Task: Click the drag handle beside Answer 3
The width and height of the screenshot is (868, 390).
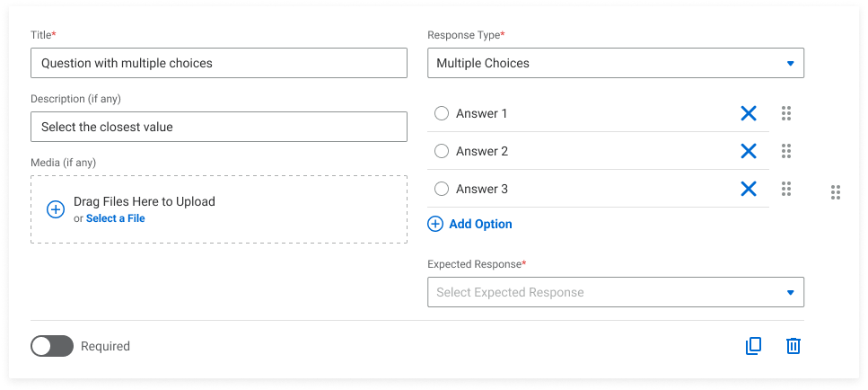Action: [786, 189]
